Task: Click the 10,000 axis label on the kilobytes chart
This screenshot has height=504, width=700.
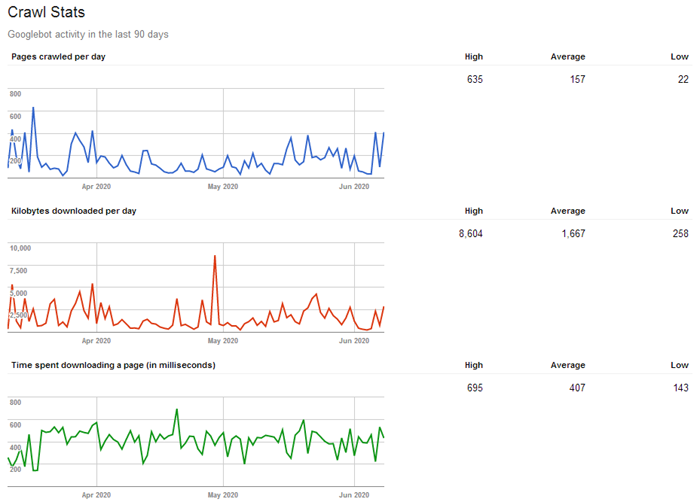Action: pos(21,247)
